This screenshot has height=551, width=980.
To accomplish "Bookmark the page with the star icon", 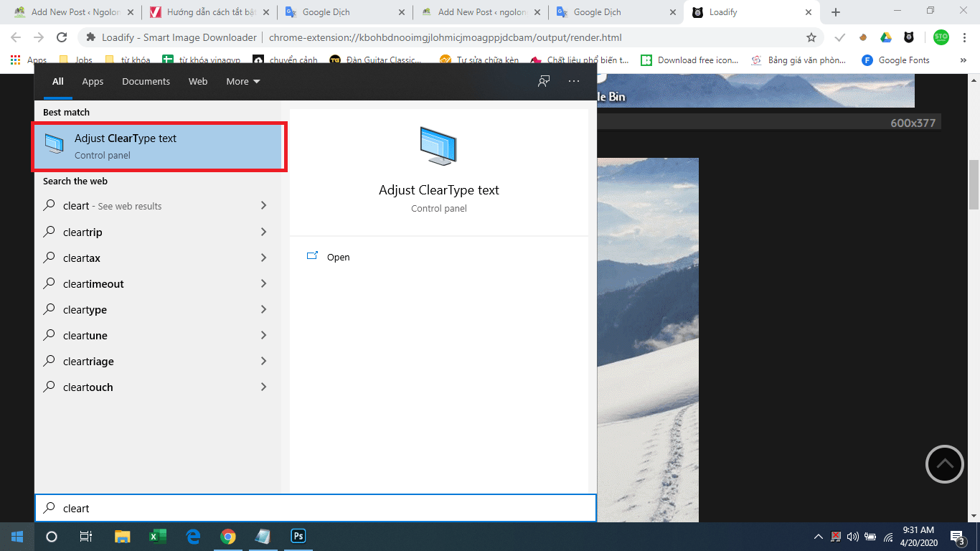I will 811,37.
